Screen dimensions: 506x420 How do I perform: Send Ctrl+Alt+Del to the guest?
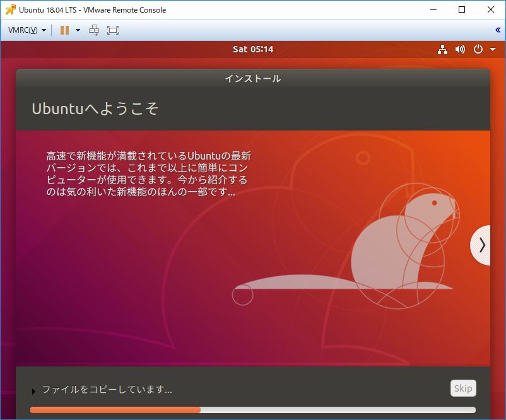[x=94, y=30]
